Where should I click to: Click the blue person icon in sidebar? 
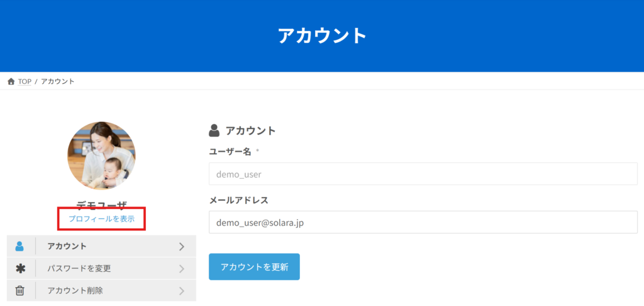click(20, 246)
